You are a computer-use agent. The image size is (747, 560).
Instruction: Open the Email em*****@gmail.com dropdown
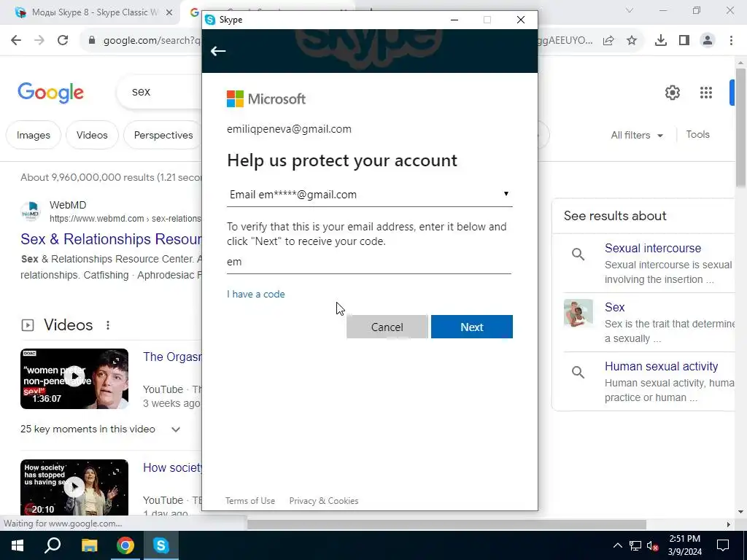coord(369,194)
